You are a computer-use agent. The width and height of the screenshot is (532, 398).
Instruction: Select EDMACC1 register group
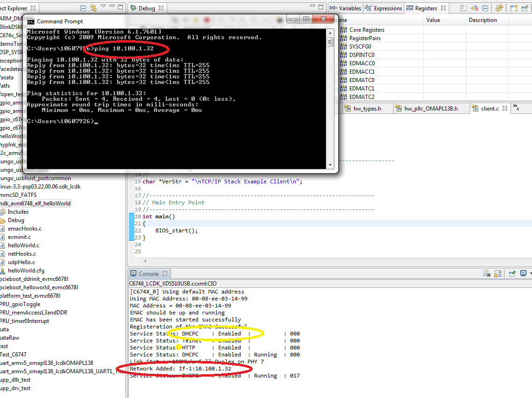pos(362,72)
